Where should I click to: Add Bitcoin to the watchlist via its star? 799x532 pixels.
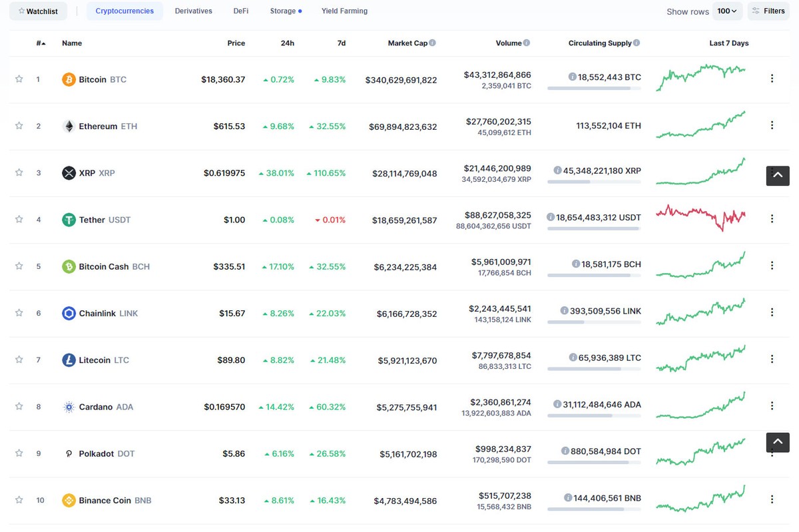pos(19,79)
